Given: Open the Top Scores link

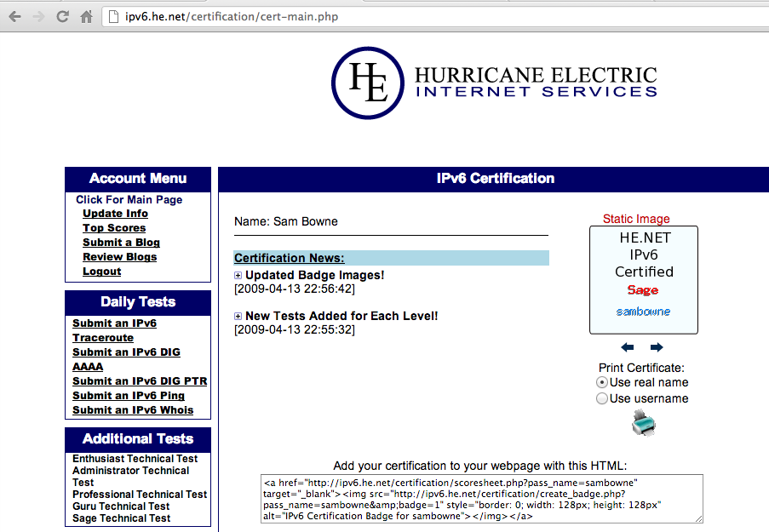Looking at the screenshot, I should (x=114, y=228).
